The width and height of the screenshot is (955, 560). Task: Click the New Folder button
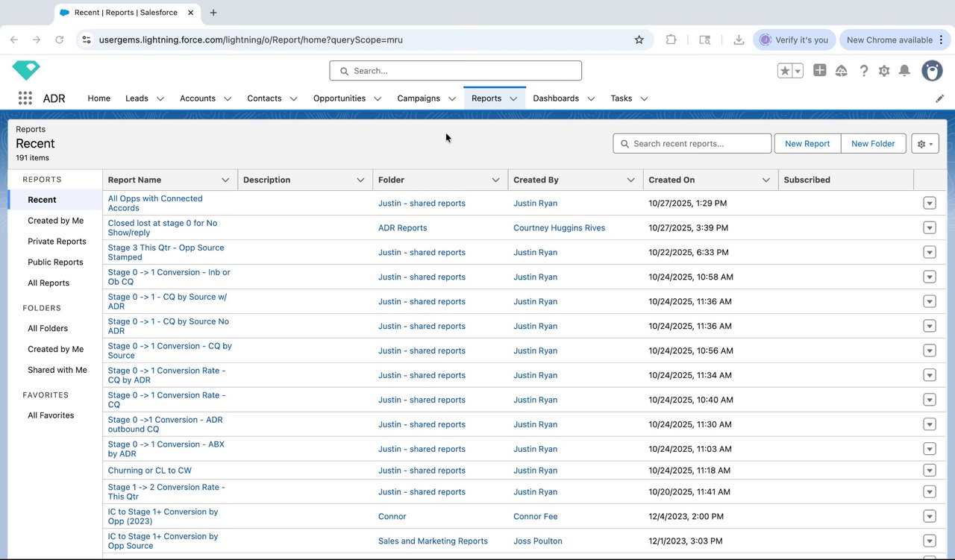click(x=873, y=144)
